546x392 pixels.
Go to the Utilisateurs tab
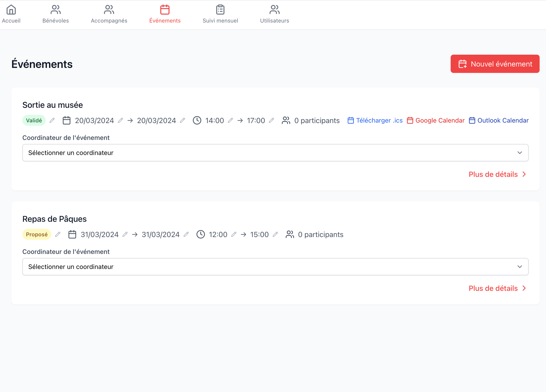click(x=274, y=14)
